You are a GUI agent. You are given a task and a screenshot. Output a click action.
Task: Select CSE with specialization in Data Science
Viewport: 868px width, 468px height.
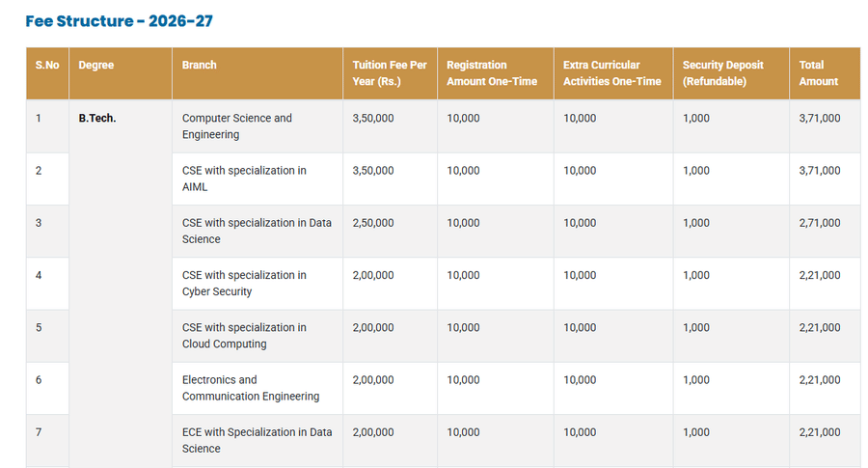[x=257, y=231]
